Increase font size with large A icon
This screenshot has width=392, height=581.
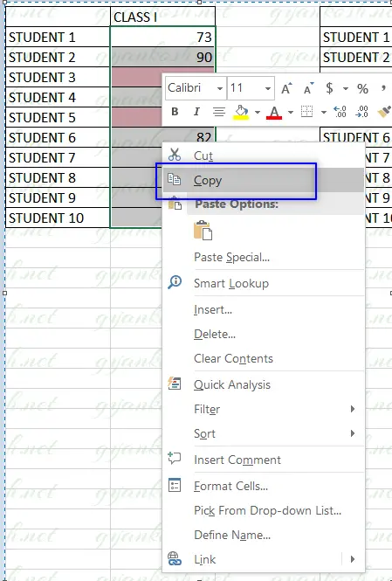[286, 88]
